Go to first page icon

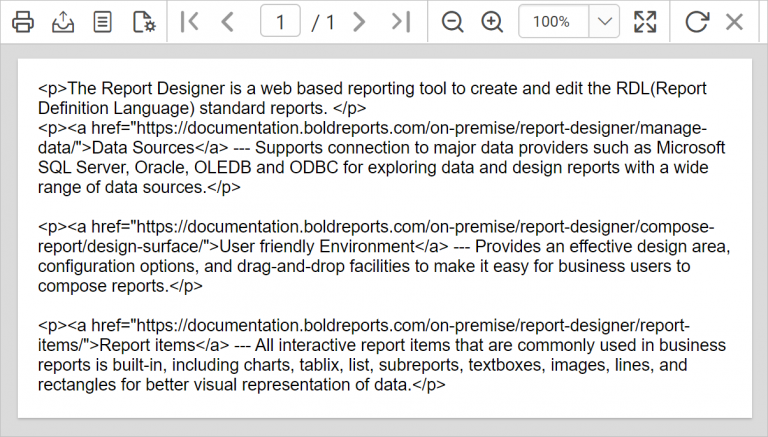tap(189, 22)
